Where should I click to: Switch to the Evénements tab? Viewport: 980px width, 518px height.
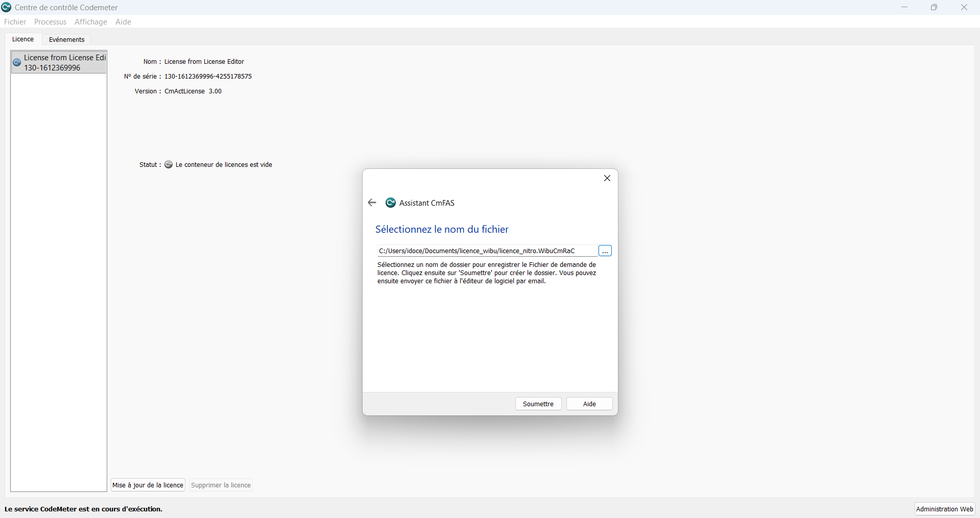click(67, 39)
